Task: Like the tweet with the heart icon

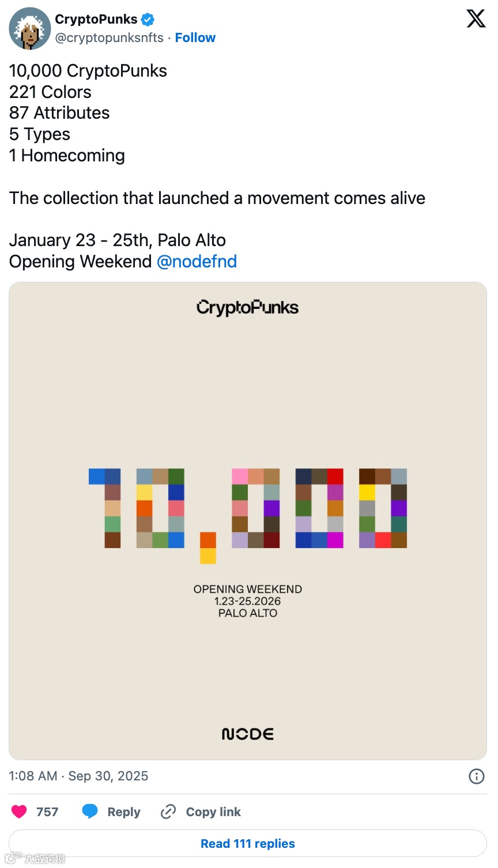Action: (20, 812)
